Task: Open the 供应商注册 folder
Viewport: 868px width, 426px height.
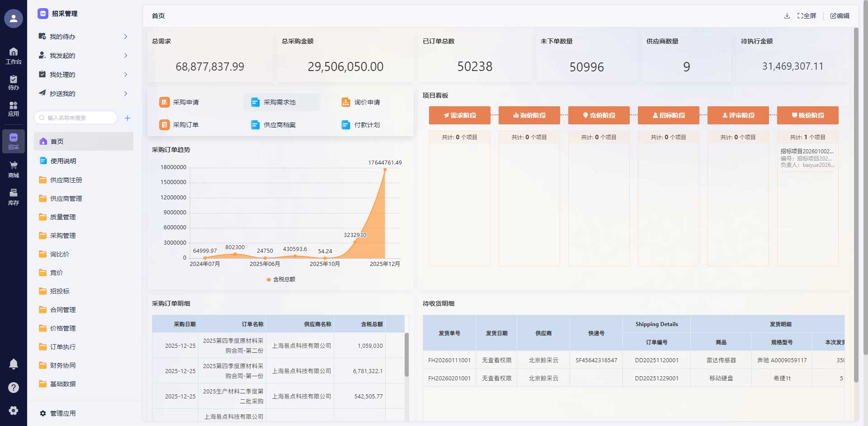Action: click(x=84, y=180)
